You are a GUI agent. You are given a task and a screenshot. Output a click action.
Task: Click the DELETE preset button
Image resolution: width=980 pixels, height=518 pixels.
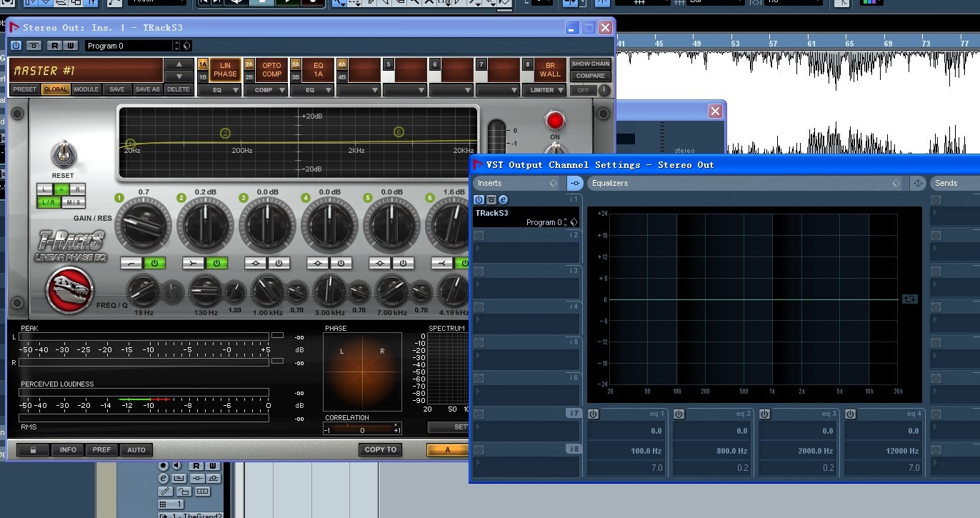point(179,89)
